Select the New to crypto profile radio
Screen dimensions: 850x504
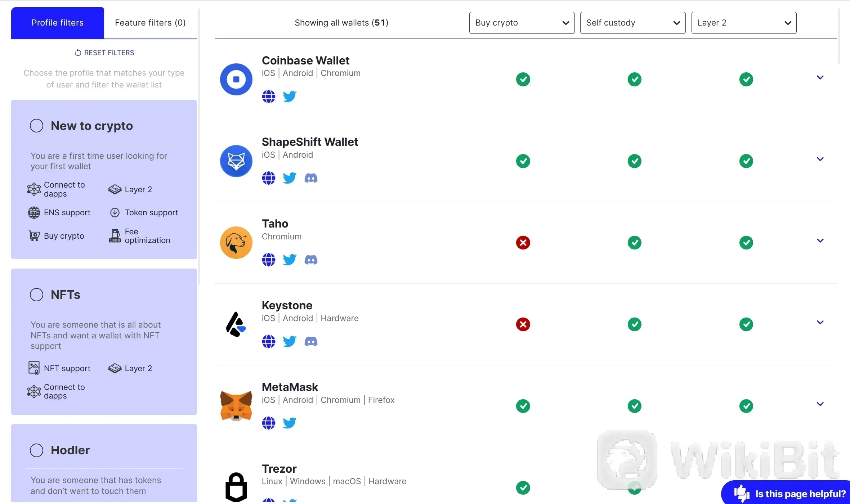pos(36,126)
